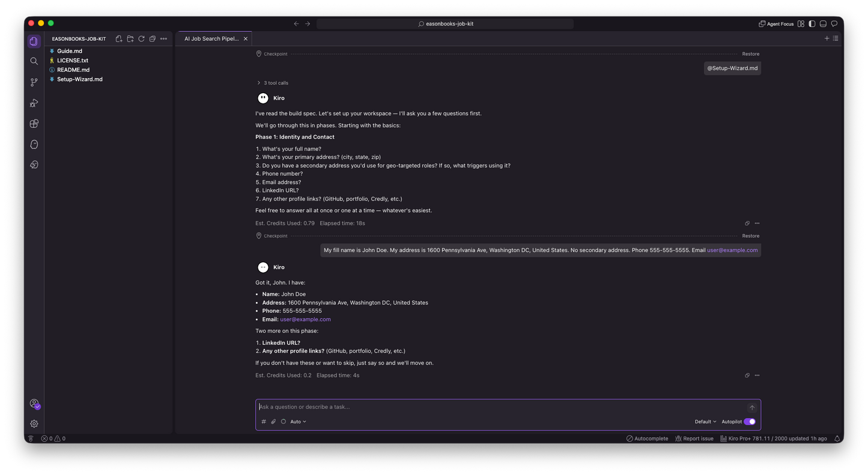This screenshot has height=475, width=868.
Task: Open the Default mode dropdown
Action: tap(705, 422)
